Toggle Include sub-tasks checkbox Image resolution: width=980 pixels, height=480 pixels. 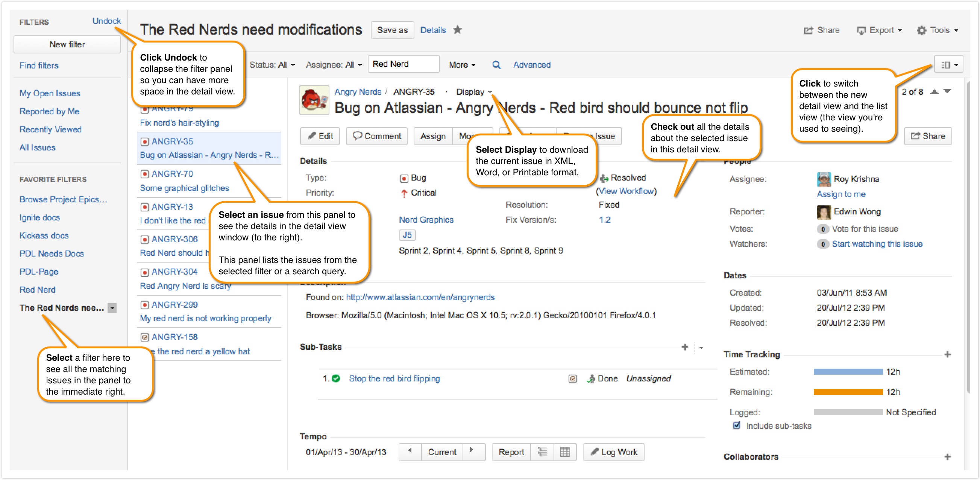[x=737, y=425]
